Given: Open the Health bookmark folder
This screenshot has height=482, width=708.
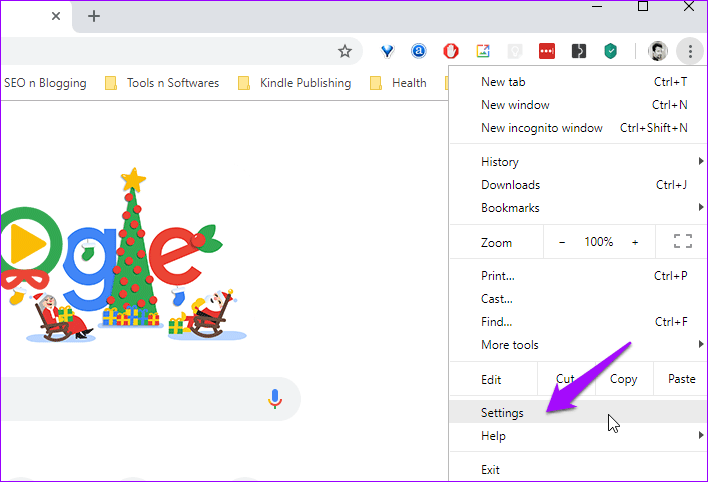Looking at the screenshot, I should pos(398,83).
